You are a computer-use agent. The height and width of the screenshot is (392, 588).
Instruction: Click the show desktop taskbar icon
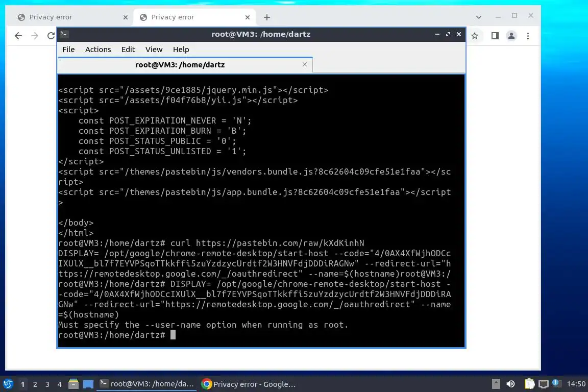(x=88, y=384)
